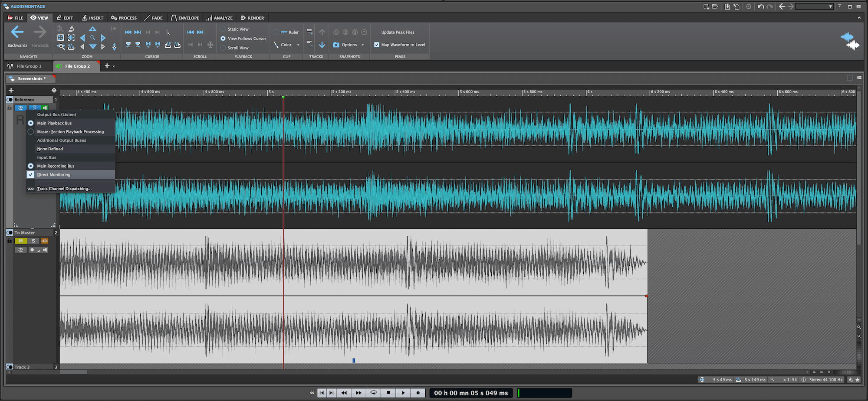Toggle visibility of To Master track
Viewport: 868px width, 401px height.
[10, 233]
